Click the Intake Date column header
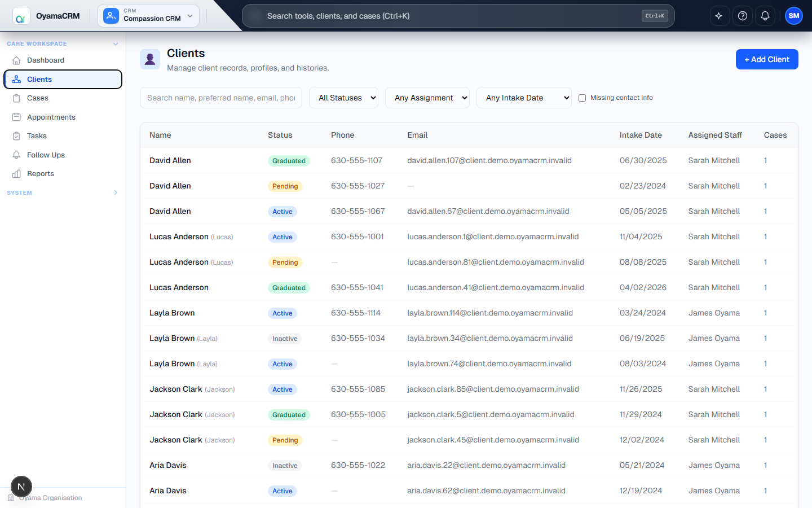The width and height of the screenshot is (812, 508). point(641,135)
